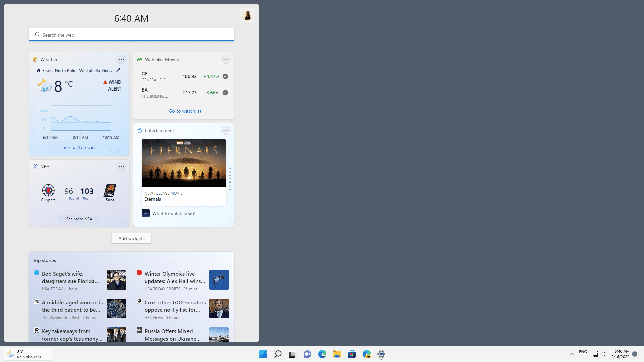Toggle the GE watchlist checkmark
Image resolution: width=644 pixels, height=362 pixels.
click(x=225, y=76)
